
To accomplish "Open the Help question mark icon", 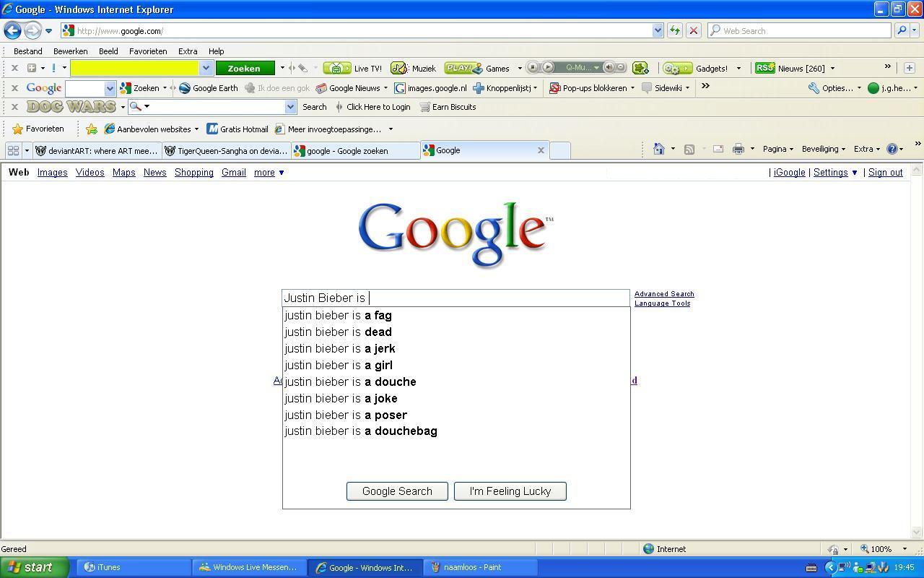I will pyautogui.click(x=892, y=149).
